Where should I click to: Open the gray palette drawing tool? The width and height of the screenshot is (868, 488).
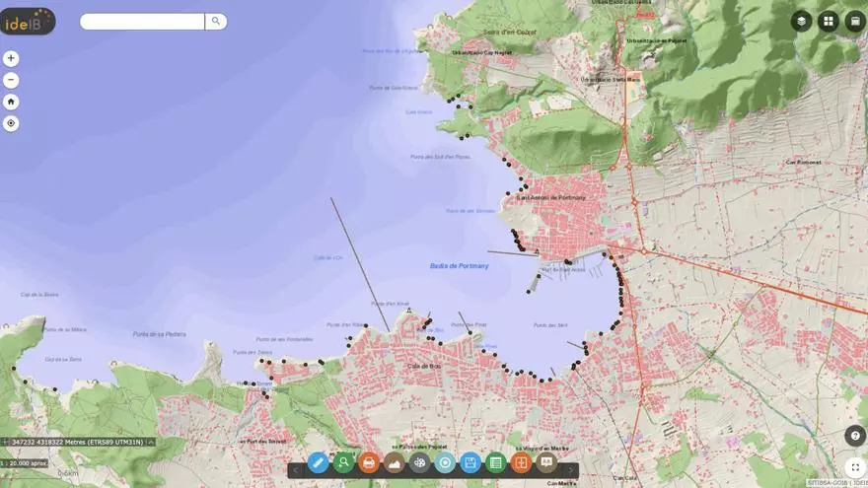(x=420, y=462)
